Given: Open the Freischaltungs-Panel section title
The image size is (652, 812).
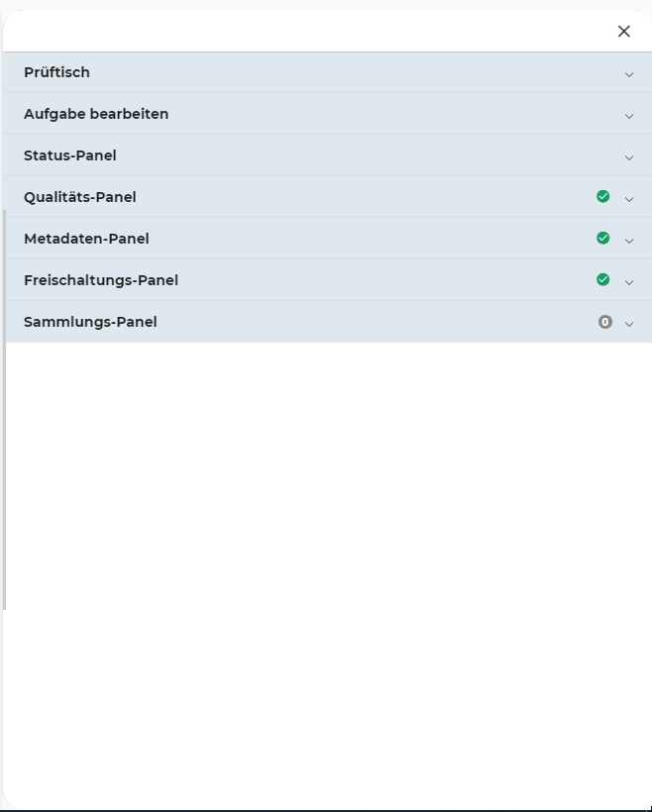Looking at the screenshot, I should click(x=101, y=280).
